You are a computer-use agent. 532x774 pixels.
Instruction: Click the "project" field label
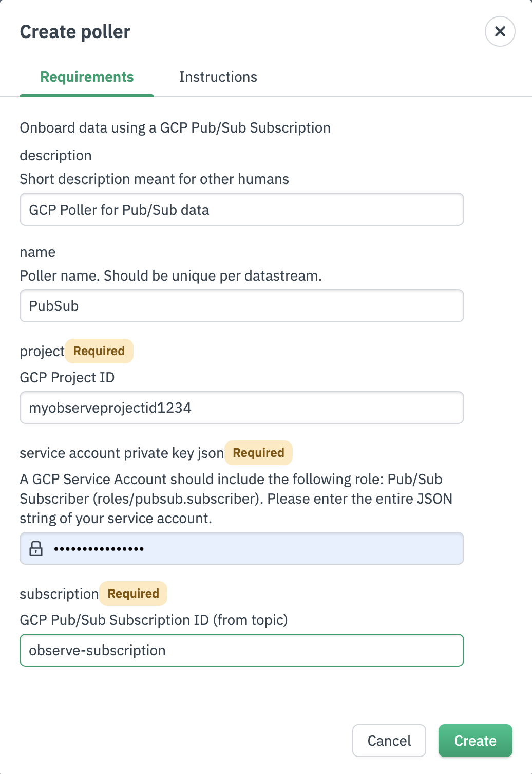tap(42, 352)
